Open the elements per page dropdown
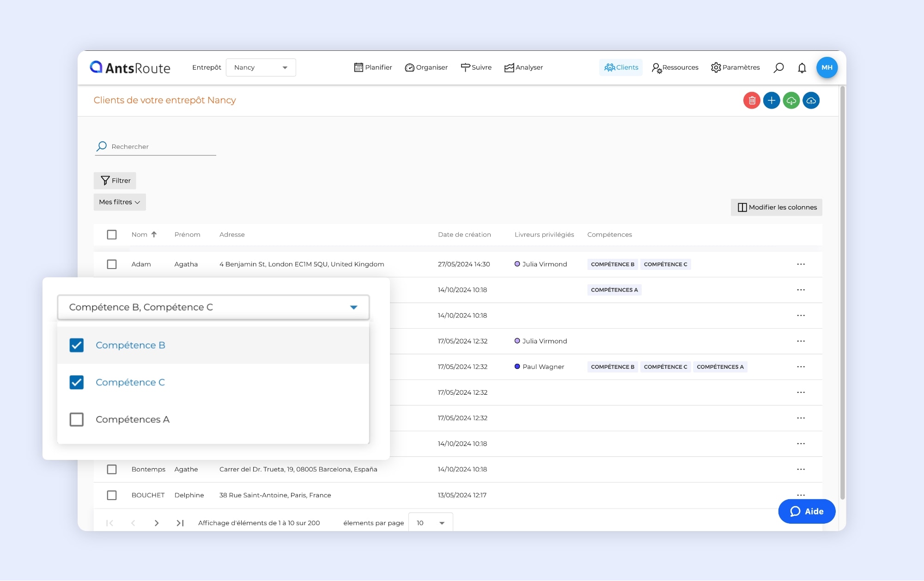This screenshot has width=924, height=581. coord(430,523)
